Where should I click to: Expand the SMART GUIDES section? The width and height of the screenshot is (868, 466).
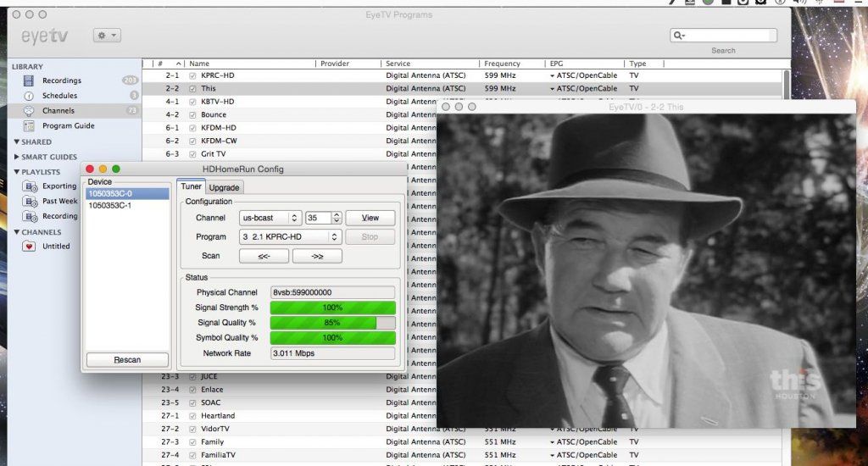point(17,157)
